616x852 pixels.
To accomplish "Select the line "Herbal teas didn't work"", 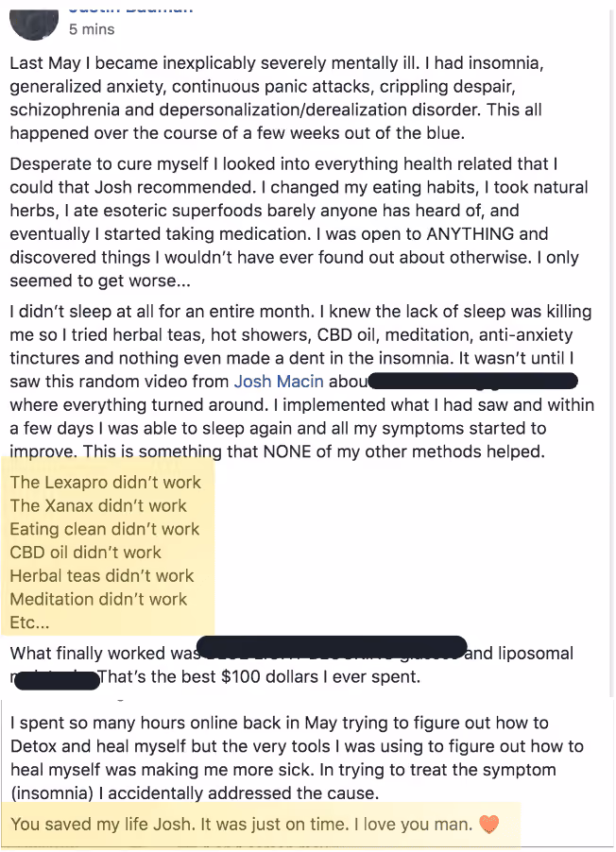I will [102, 576].
